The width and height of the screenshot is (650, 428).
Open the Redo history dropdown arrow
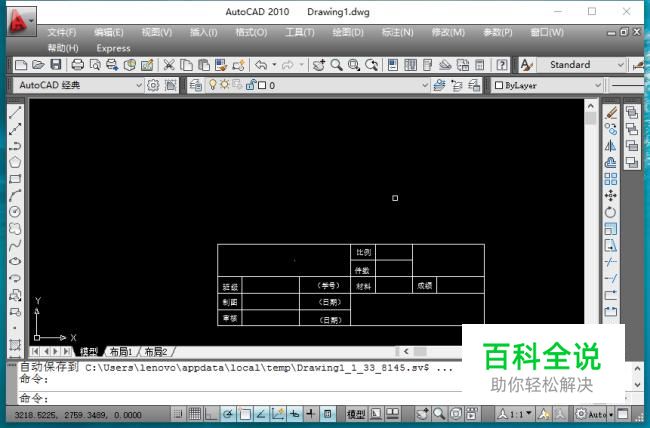301,65
